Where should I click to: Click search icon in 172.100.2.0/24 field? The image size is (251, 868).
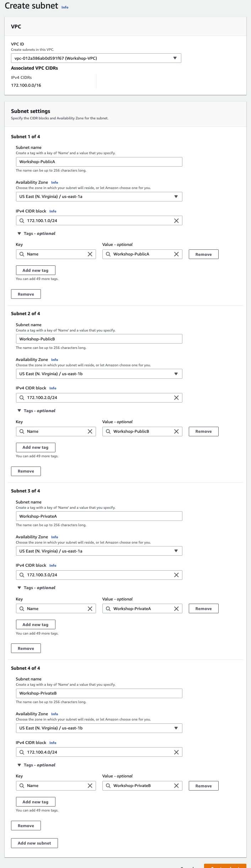(x=22, y=398)
